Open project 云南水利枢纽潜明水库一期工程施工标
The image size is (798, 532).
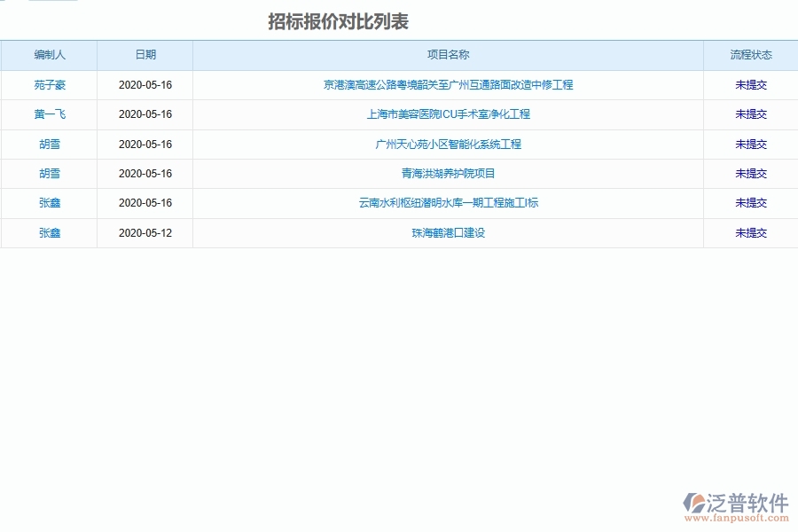click(x=448, y=203)
